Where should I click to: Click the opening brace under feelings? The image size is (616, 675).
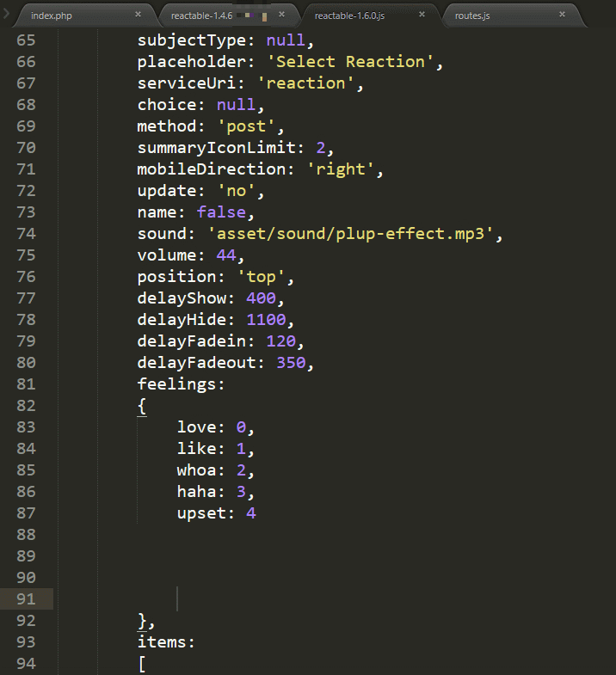(142, 406)
